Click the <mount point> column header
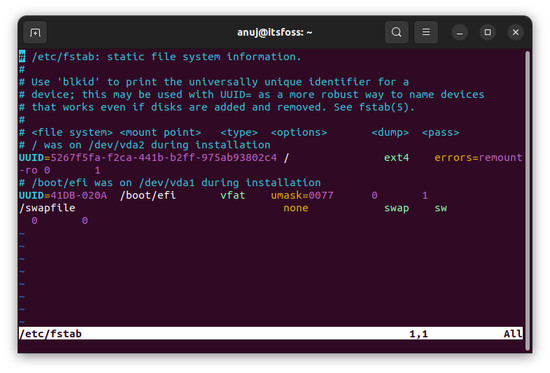Viewport: 550px width, 373px height. coord(160,133)
